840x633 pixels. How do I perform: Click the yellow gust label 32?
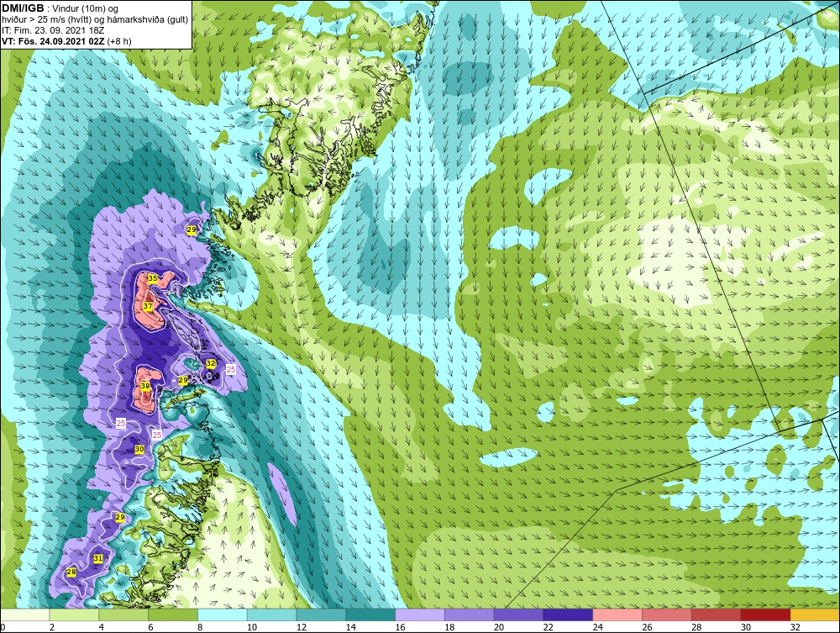(211, 363)
